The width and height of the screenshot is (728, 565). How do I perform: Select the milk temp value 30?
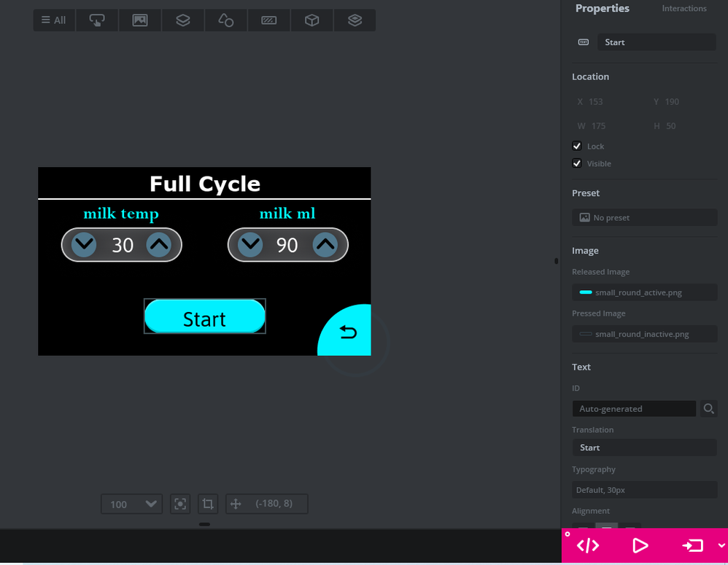[x=123, y=245]
